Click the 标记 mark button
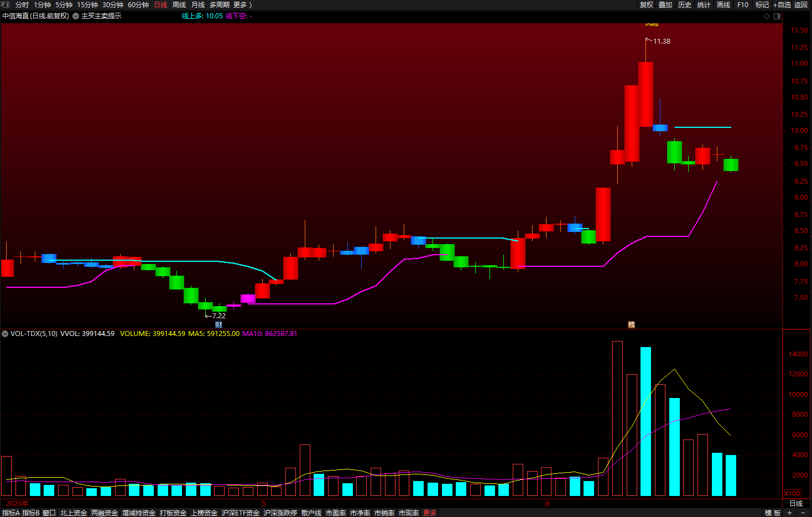 (x=762, y=5)
